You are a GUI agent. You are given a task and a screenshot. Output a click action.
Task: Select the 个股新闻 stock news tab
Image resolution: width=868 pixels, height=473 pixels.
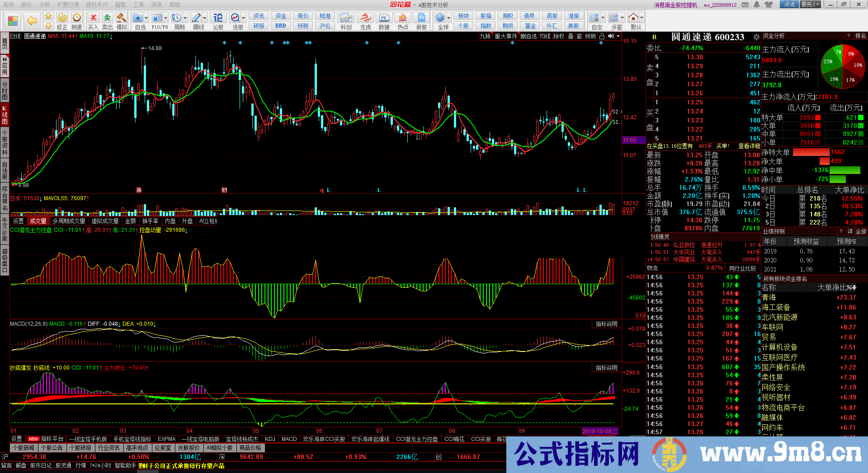point(24,448)
